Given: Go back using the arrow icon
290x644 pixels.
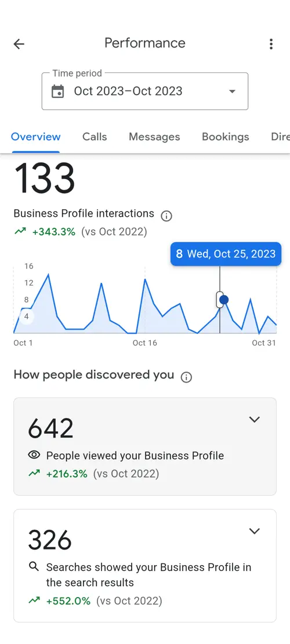Looking at the screenshot, I should click(19, 44).
